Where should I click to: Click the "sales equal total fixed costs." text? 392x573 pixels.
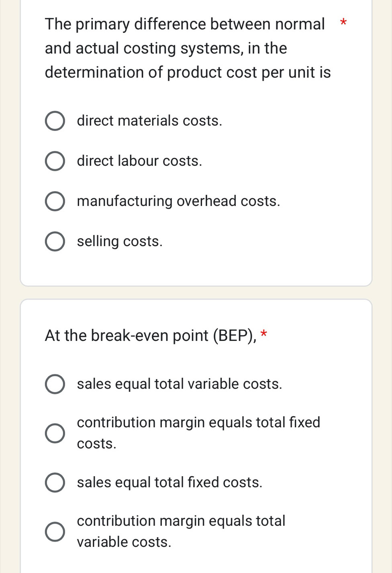coord(169,482)
